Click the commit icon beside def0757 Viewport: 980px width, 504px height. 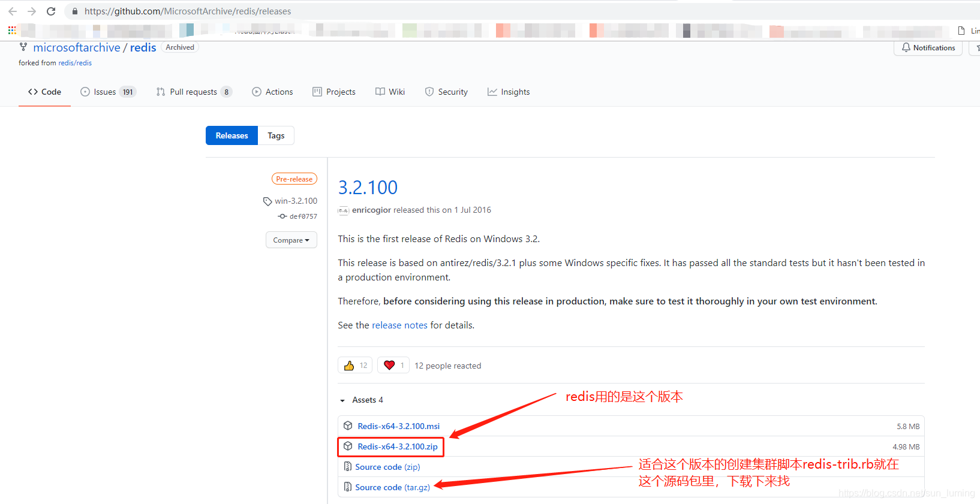click(x=282, y=216)
